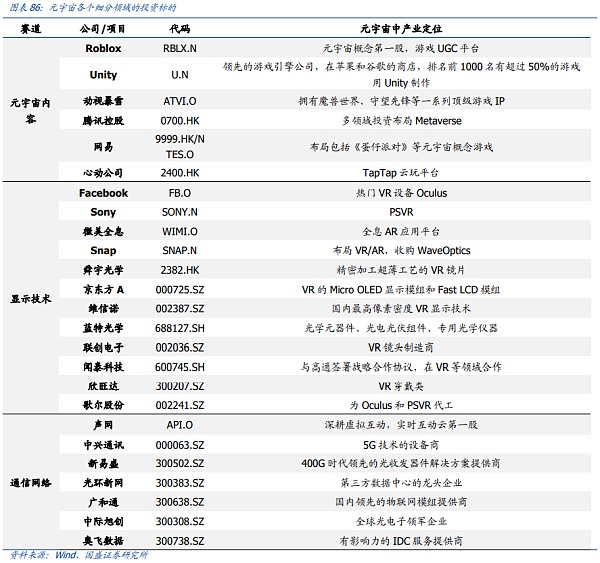Click the 300383.SZ code
This screenshot has width=600, height=563.
(180, 483)
